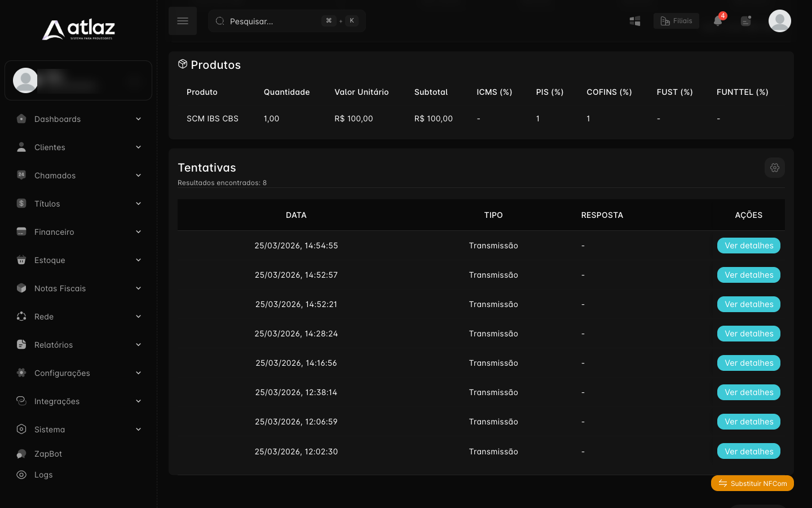Open the Sistema menu item

(78, 430)
